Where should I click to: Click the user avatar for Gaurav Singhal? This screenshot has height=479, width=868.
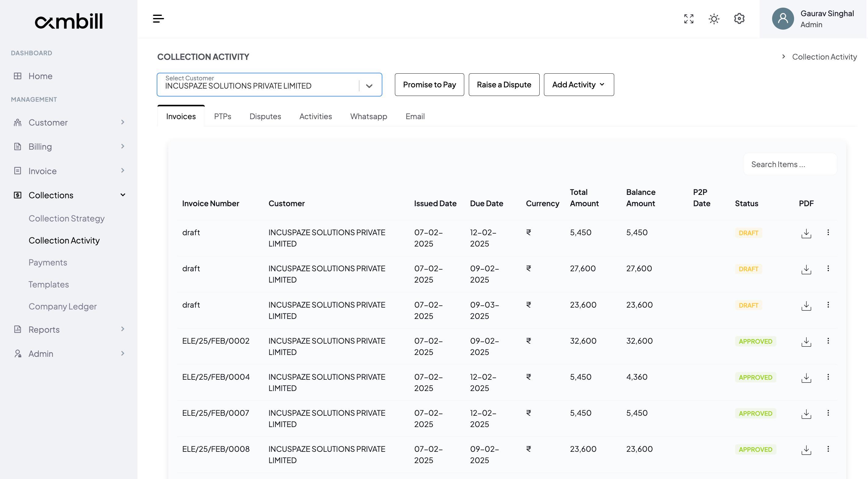[x=782, y=19]
